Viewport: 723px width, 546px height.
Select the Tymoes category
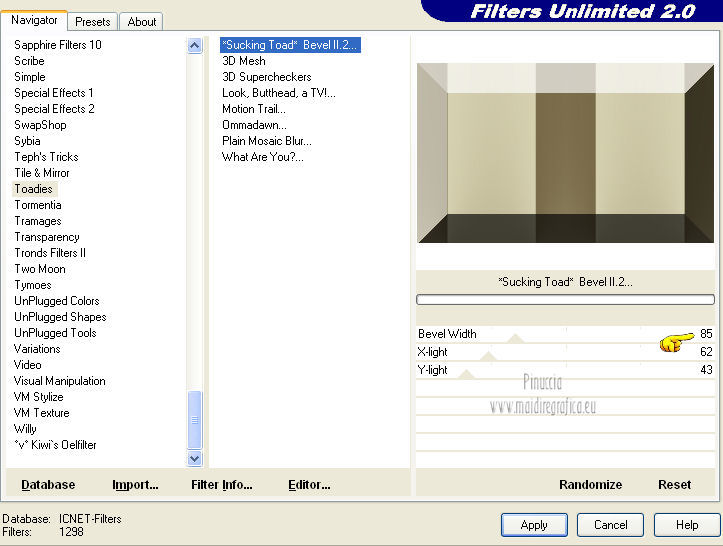33,285
